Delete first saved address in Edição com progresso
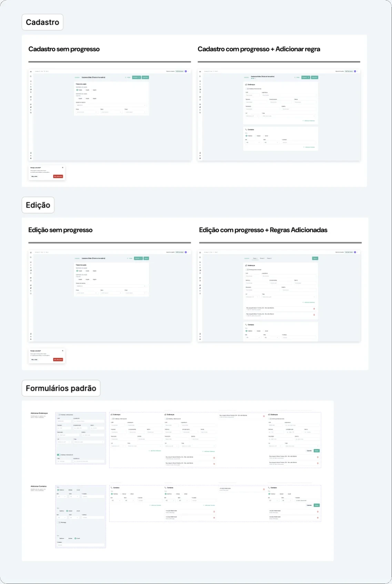Screen dimensions: 392x584 [314, 309]
